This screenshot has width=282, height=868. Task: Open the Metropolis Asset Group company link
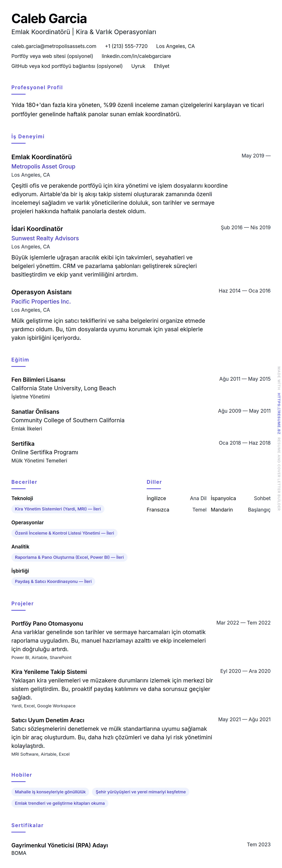pos(43,167)
